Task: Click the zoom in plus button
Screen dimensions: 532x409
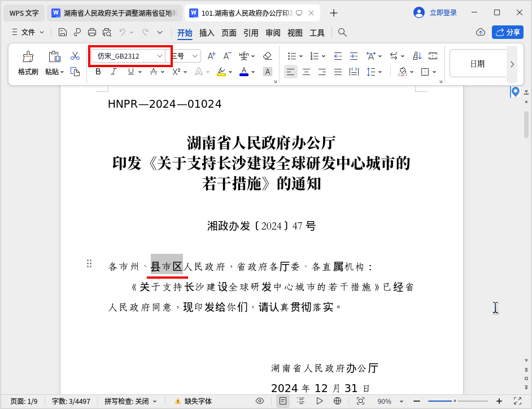Action: coord(499,401)
